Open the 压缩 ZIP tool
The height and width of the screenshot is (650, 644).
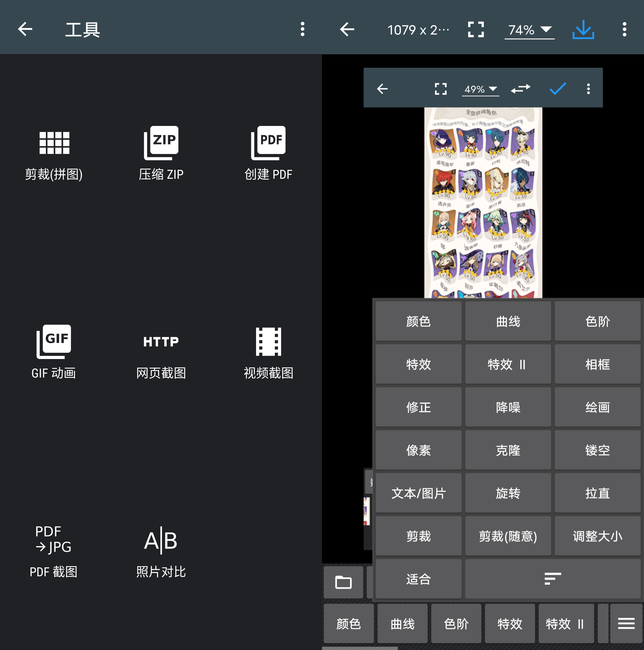point(161,153)
